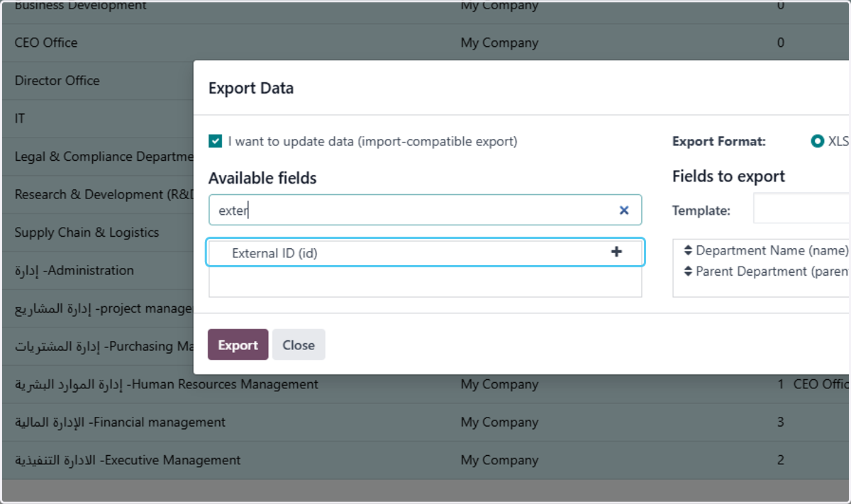This screenshot has height=504, width=851.
Task: Click My Company in Human Resources row
Action: 499,384
